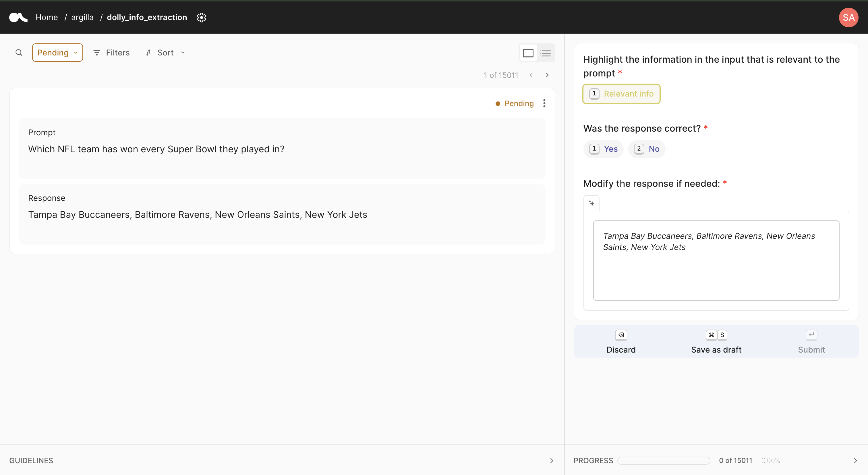Open the SA user avatar menu
Image resolution: width=868 pixels, height=475 pixels.
pos(848,17)
